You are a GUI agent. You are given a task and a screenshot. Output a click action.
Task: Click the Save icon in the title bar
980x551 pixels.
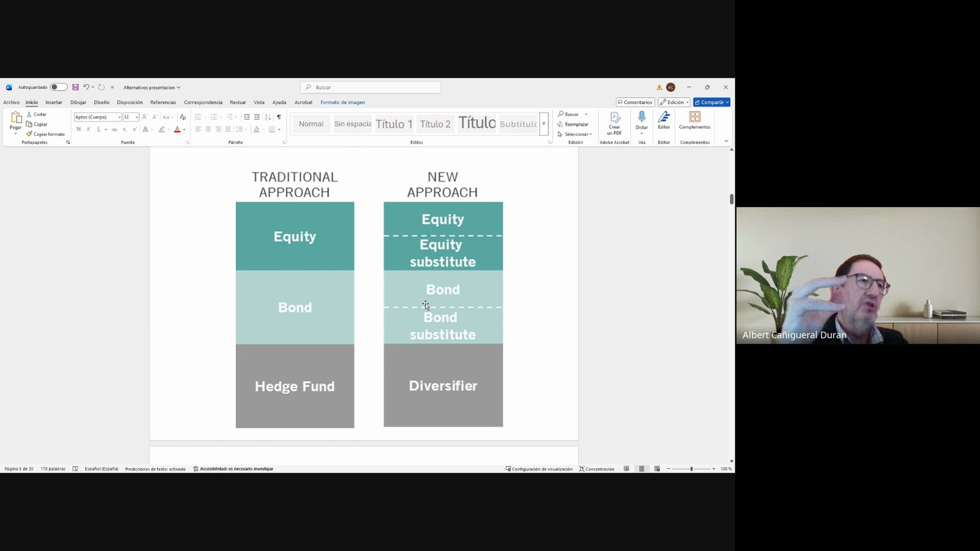pyautogui.click(x=75, y=87)
